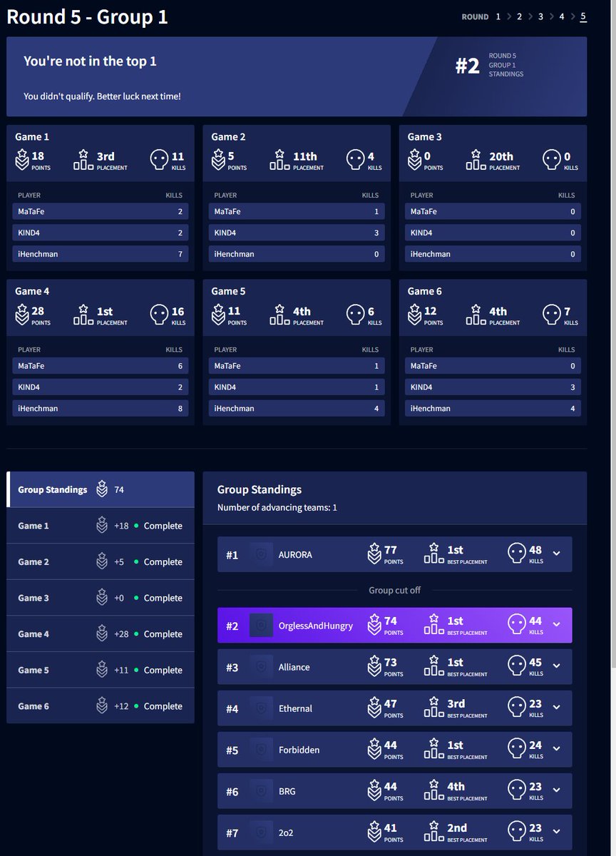Select Round 5 in round navigation

point(583,16)
